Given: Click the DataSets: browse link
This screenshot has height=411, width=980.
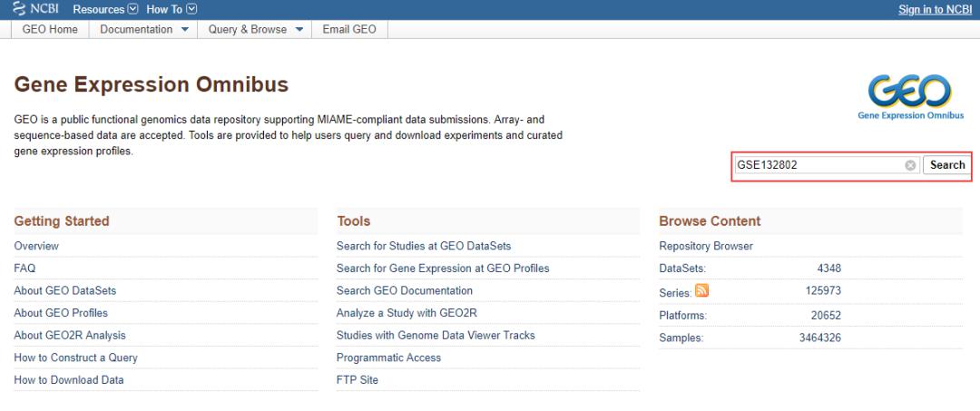Looking at the screenshot, I should click(682, 269).
